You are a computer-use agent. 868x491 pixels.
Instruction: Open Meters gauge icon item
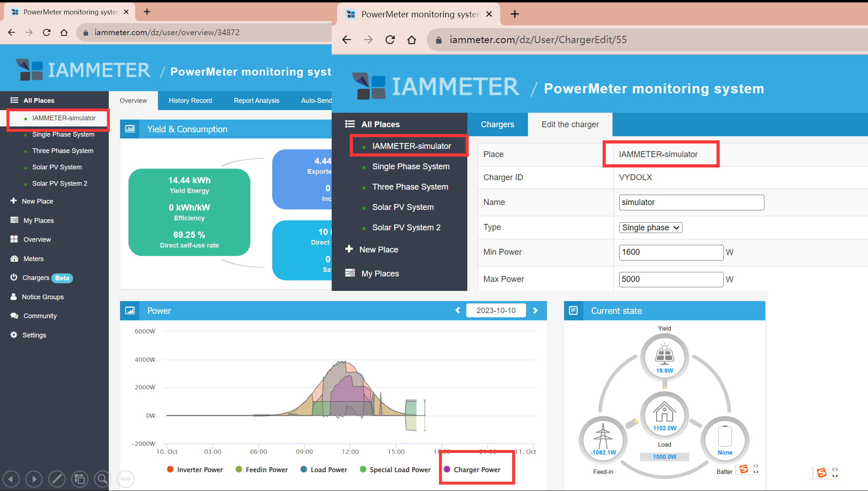point(14,259)
